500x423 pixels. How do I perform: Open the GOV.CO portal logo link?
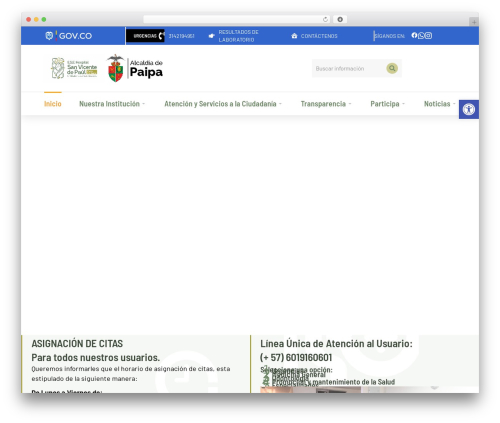click(69, 36)
